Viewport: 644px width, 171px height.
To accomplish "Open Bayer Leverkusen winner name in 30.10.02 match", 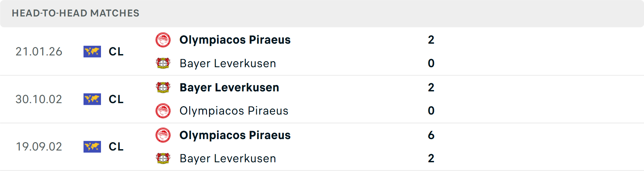I will 229,87.
